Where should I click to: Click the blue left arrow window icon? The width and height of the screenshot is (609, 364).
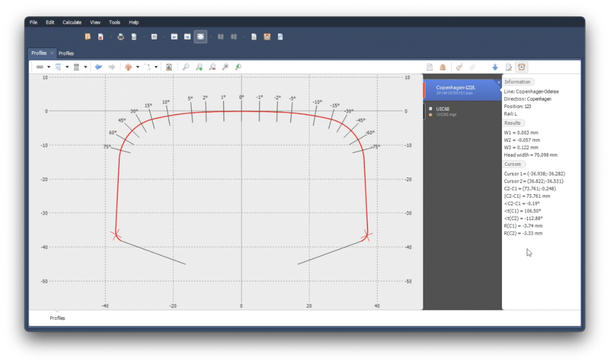pos(174,37)
